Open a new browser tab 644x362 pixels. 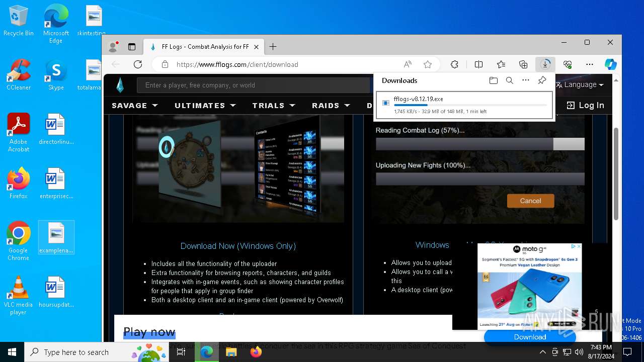(273, 47)
